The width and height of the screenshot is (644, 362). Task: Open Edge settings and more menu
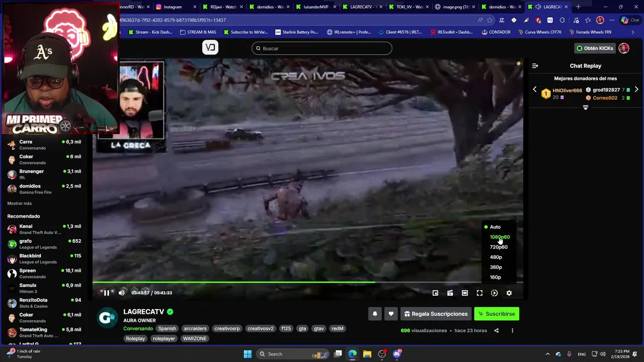pyautogui.click(x=612, y=20)
